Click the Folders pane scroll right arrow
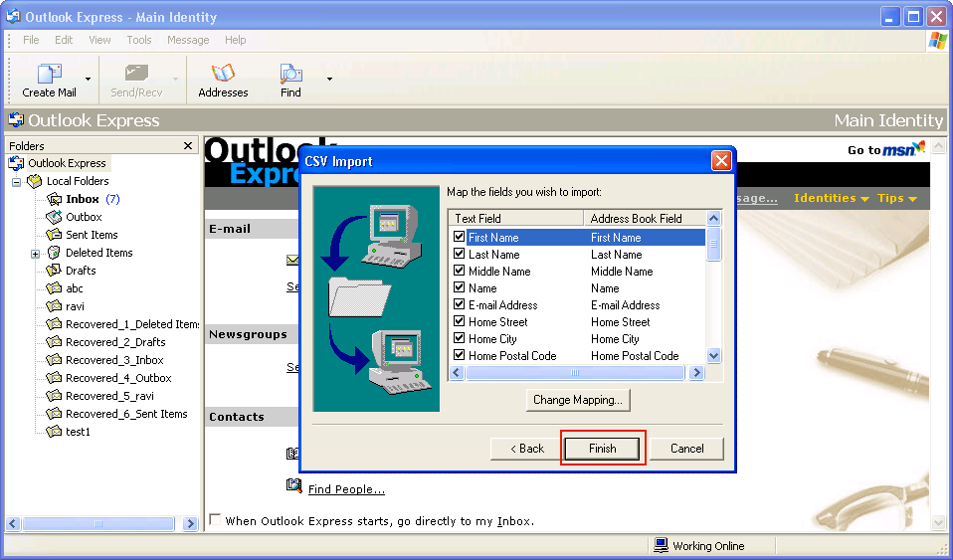The width and height of the screenshot is (953, 560). pyautogui.click(x=190, y=523)
